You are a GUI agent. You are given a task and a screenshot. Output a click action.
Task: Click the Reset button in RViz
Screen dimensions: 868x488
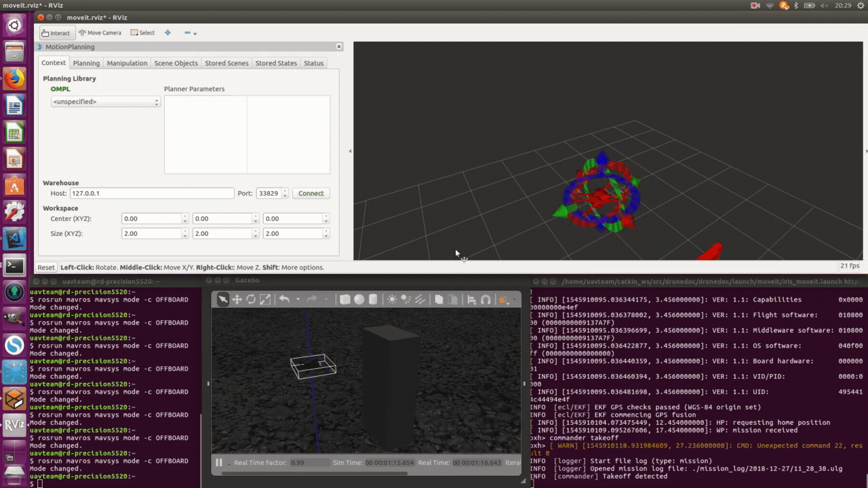(46, 267)
